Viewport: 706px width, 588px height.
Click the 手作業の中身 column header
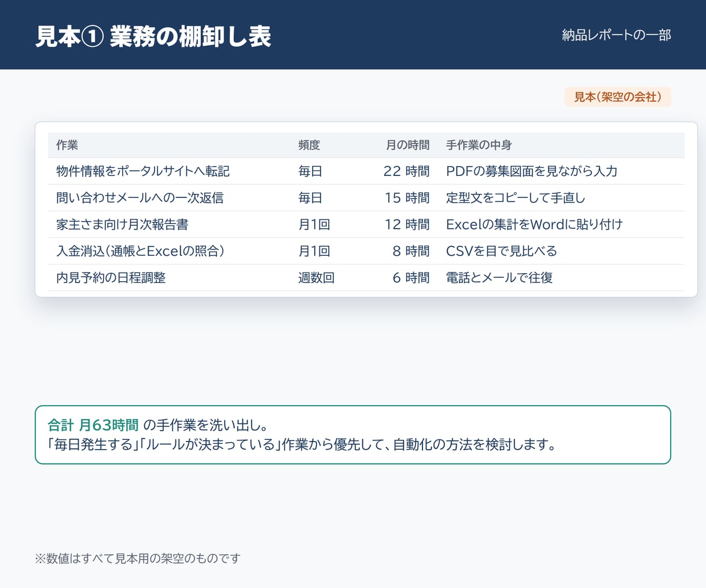point(479,145)
